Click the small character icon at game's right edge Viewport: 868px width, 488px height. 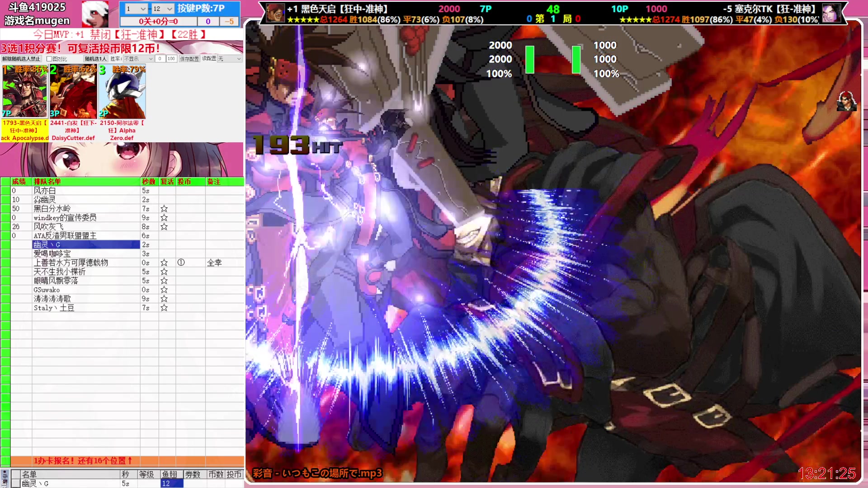pyautogui.click(x=846, y=101)
